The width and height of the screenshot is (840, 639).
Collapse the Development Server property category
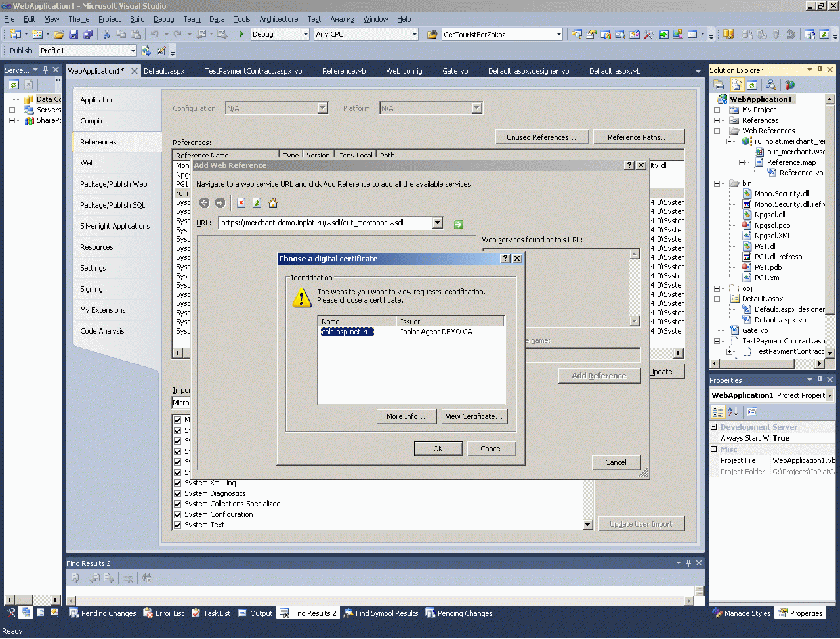click(714, 427)
